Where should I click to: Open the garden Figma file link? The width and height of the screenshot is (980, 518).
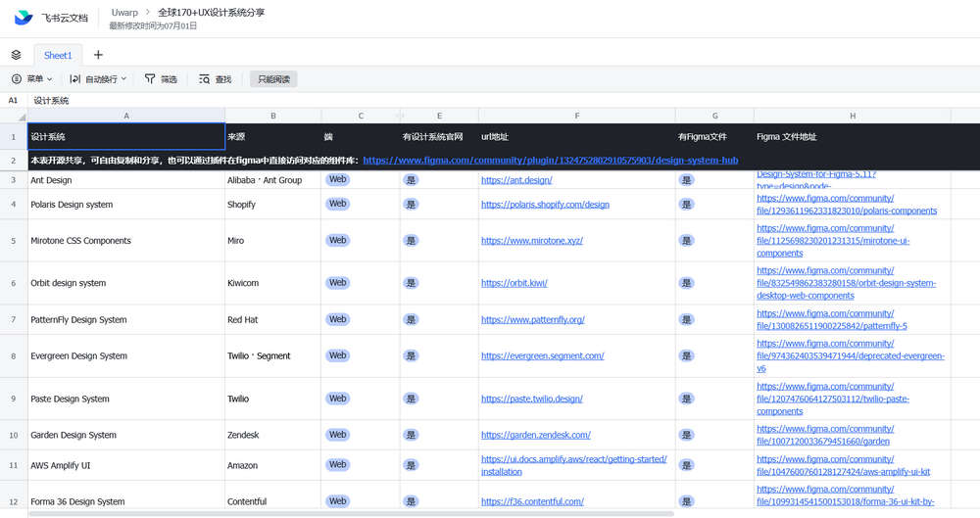click(x=825, y=435)
